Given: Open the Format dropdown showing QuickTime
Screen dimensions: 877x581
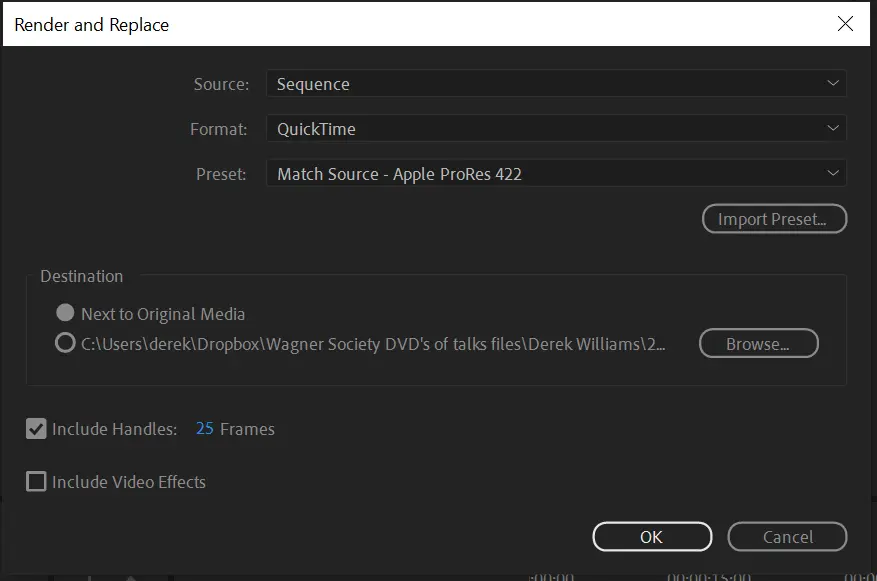Looking at the screenshot, I should 555,129.
